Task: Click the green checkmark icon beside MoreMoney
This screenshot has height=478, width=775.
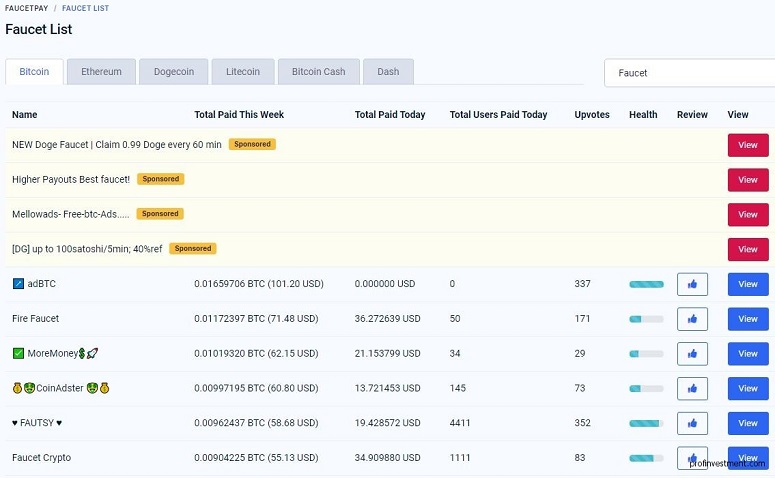Action: click(x=18, y=353)
